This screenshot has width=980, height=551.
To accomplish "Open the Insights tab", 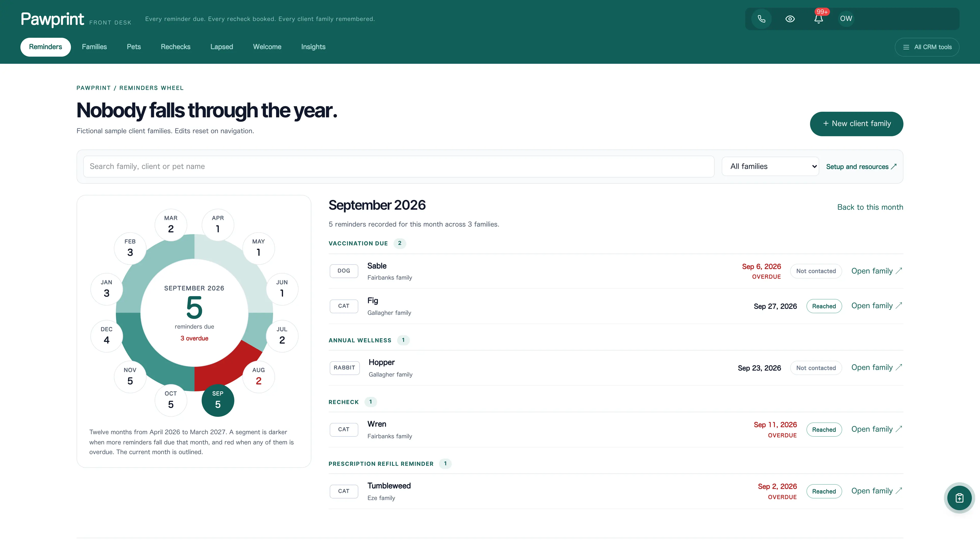I will [x=313, y=47].
